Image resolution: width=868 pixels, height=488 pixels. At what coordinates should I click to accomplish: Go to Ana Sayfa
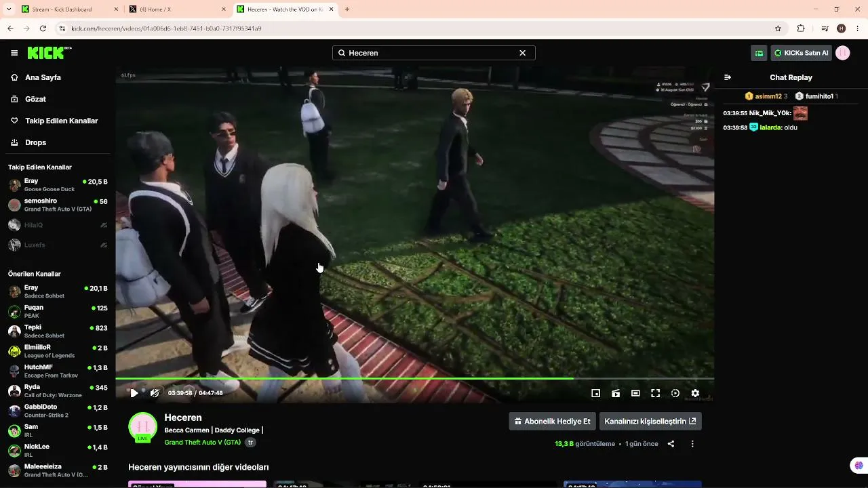click(43, 77)
